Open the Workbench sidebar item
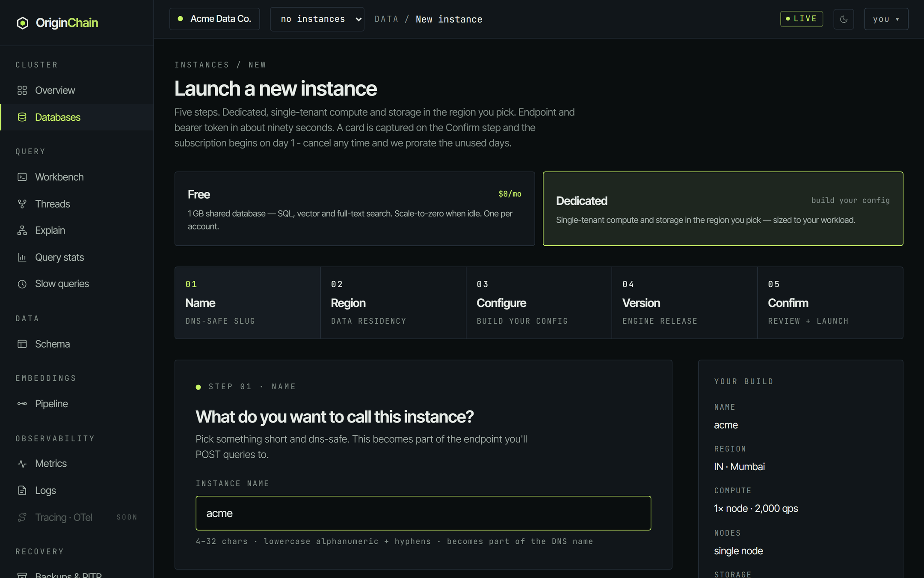The image size is (924, 578). pyautogui.click(x=77, y=177)
